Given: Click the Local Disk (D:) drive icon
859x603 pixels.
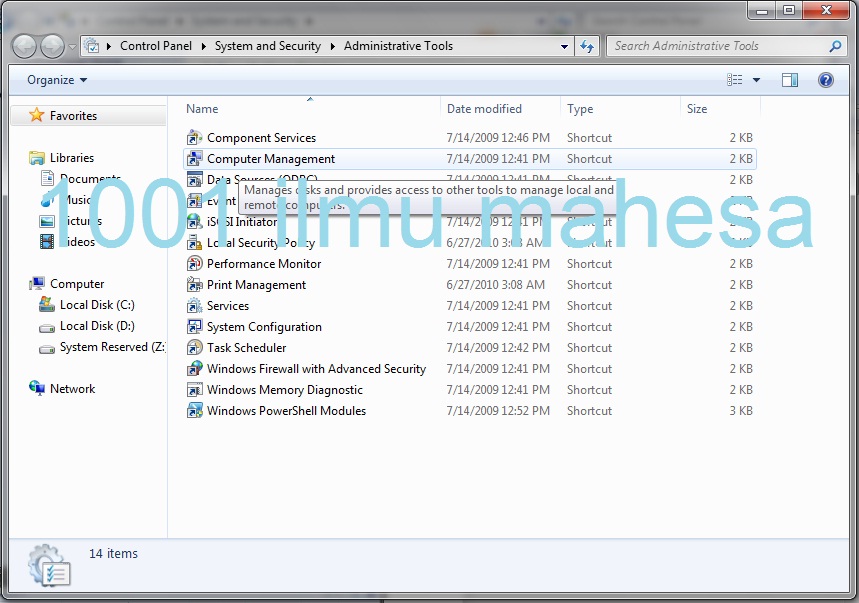Looking at the screenshot, I should [x=47, y=328].
